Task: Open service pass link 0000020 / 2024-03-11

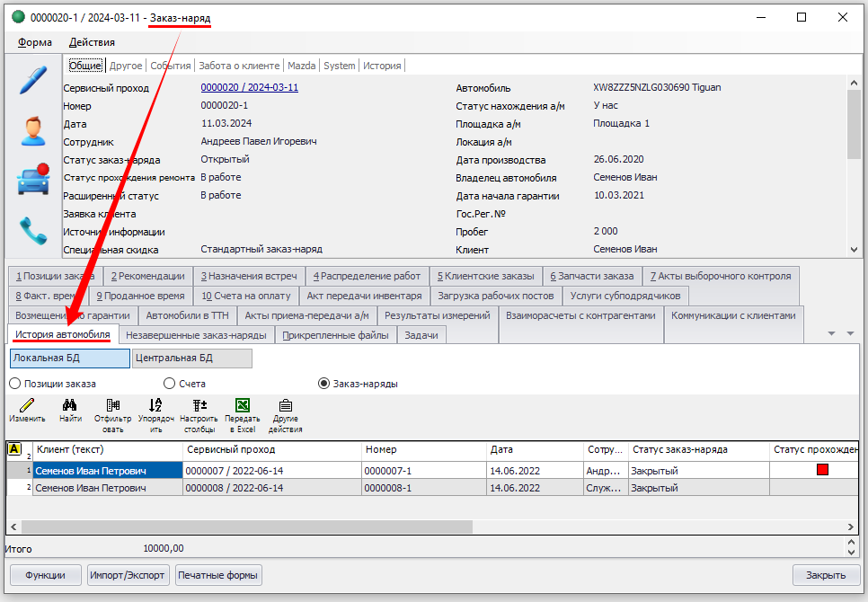Action: [x=249, y=88]
